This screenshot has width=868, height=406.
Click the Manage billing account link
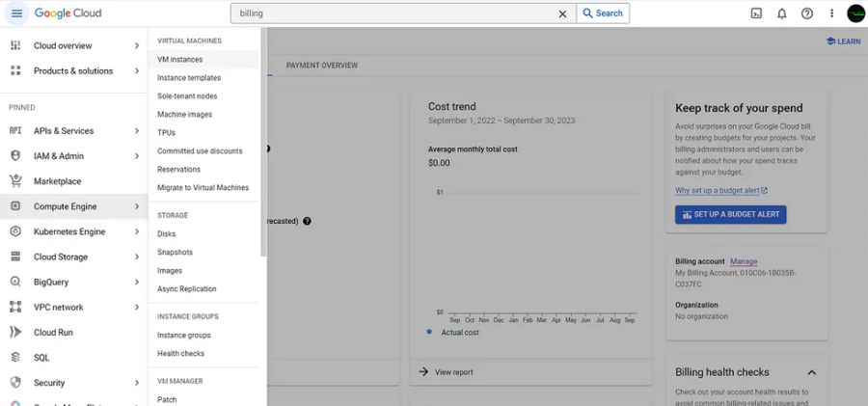point(744,261)
